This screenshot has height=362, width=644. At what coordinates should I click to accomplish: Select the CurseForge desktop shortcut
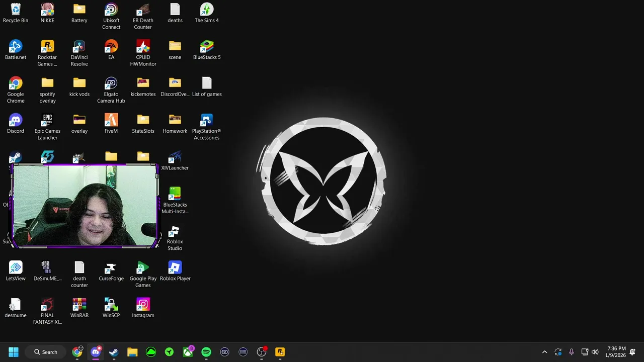tap(111, 271)
